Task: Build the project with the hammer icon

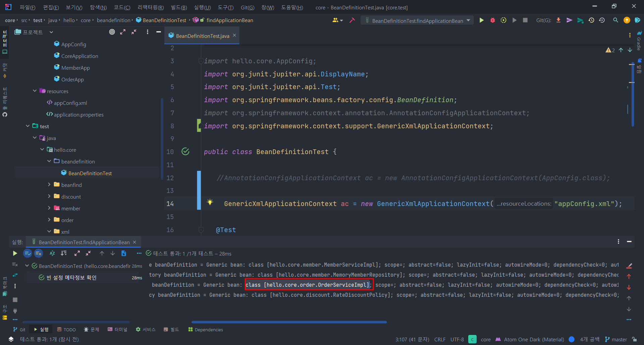Action: pos(352,20)
